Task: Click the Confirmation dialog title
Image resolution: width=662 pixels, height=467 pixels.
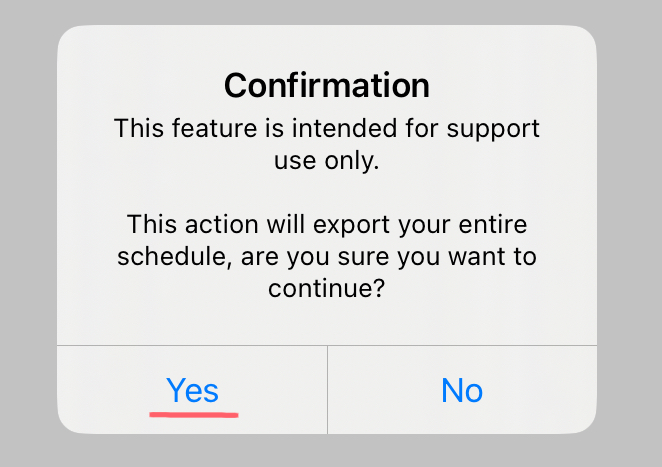Action: coord(327,85)
